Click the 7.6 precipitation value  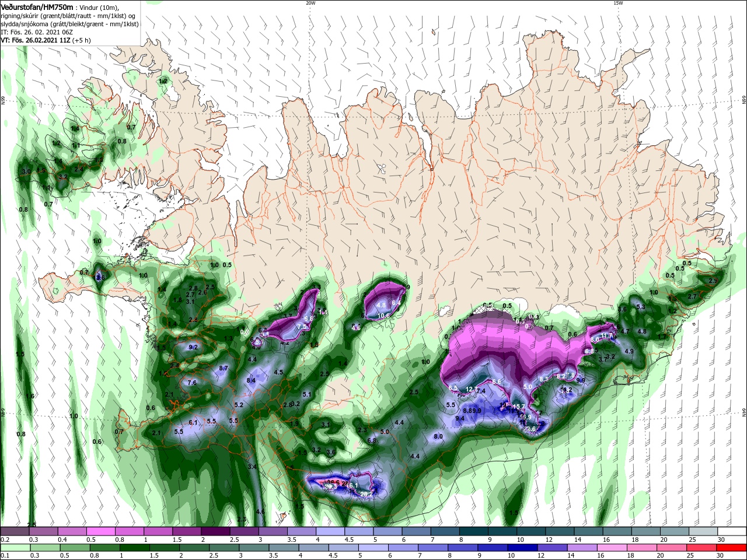pyautogui.click(x=192, y=383)
